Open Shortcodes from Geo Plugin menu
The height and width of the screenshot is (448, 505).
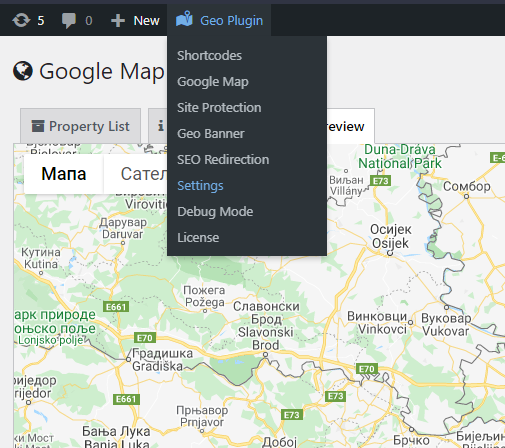[x=209, y=56]
